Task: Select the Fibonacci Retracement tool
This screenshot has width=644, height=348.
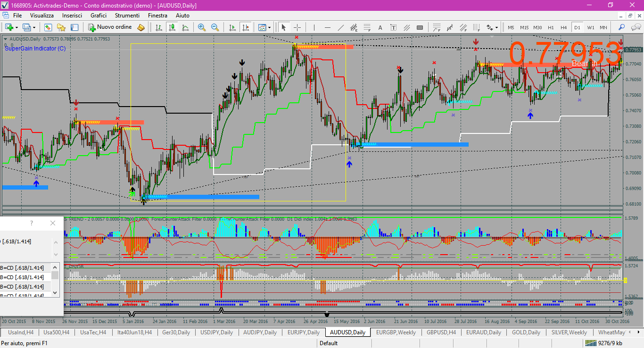Action: pos(367,27)
